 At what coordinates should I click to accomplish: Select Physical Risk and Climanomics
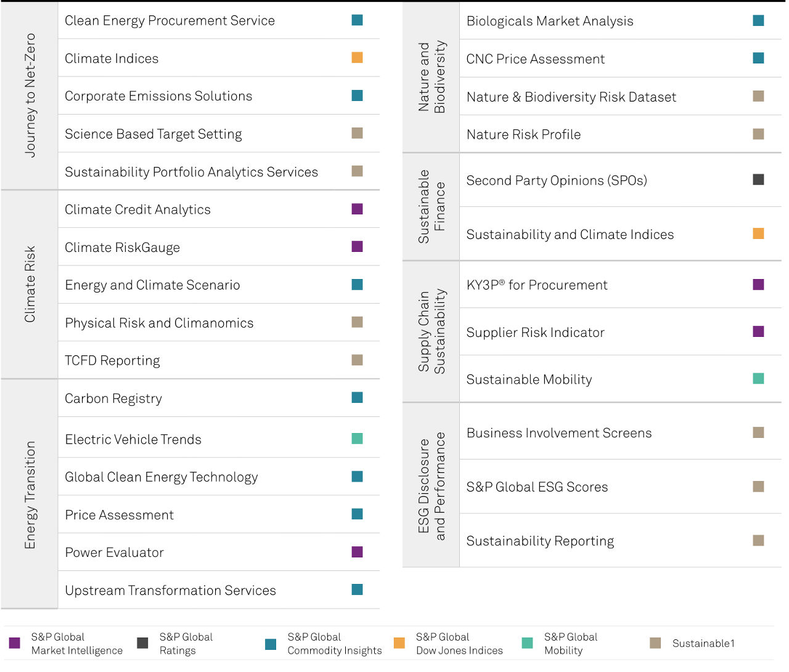[159, 323]
